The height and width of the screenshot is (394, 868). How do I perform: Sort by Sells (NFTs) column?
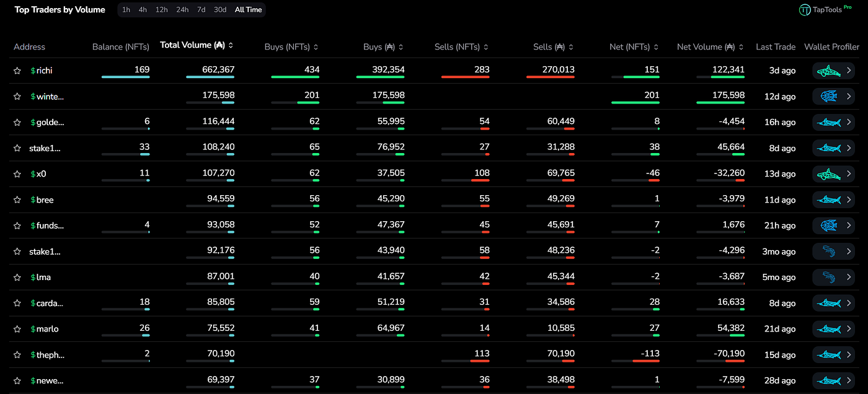pos(462,46)
